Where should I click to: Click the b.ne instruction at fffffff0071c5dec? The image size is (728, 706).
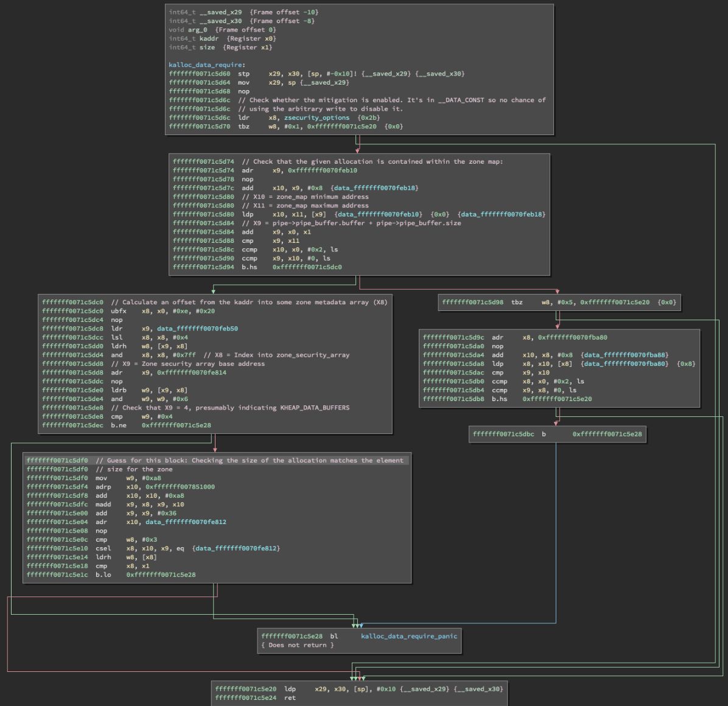[x=126, y=425]
